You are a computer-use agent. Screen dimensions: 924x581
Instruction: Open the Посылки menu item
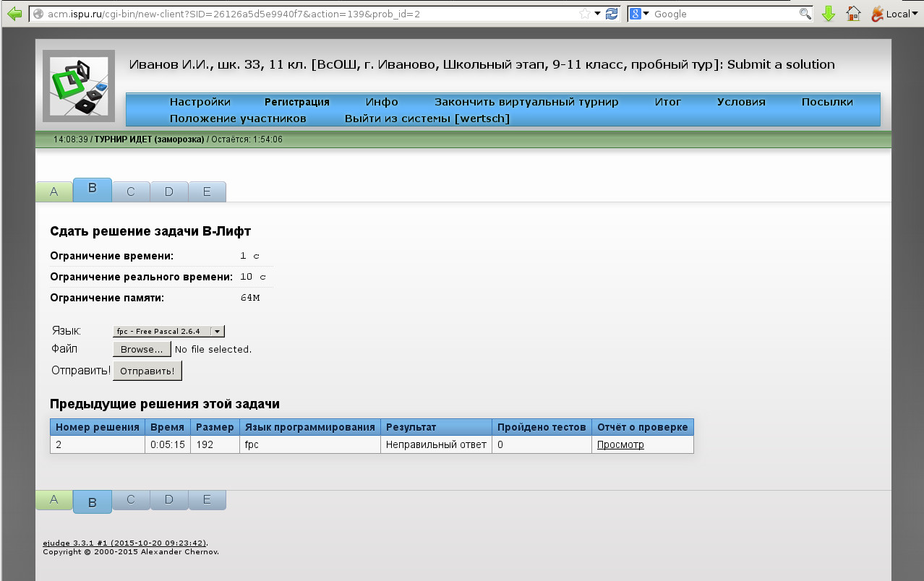click(826, 102)
